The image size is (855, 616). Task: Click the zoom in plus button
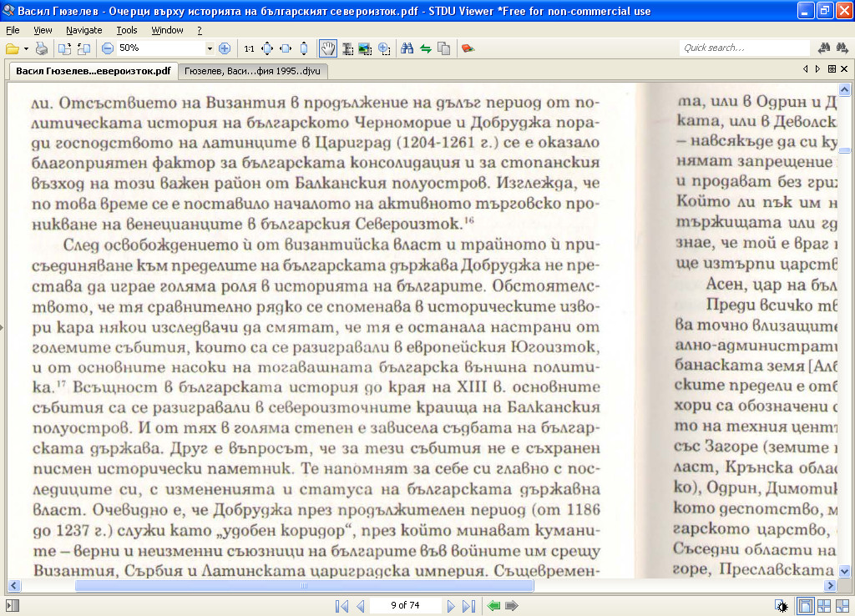pos(224,48)
